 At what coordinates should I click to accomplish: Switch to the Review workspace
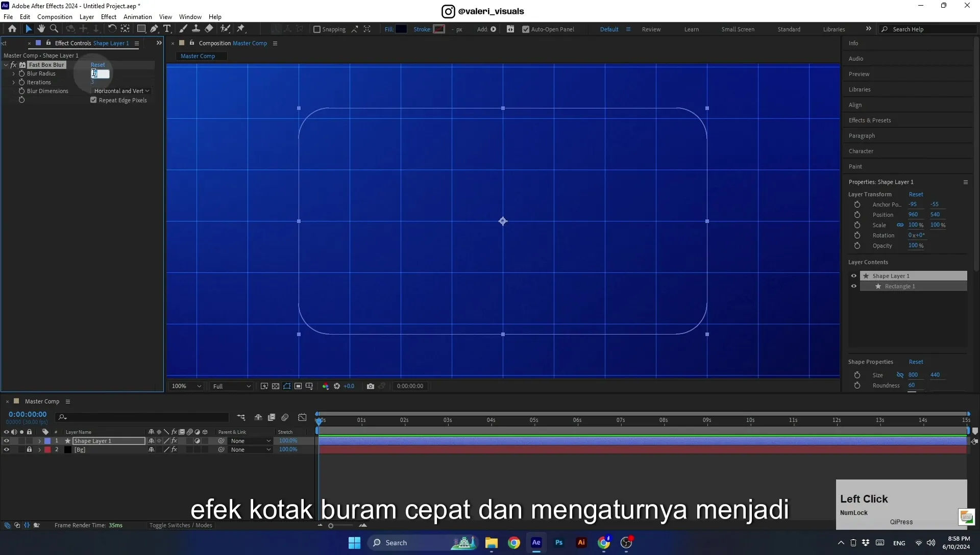(651, 29)
